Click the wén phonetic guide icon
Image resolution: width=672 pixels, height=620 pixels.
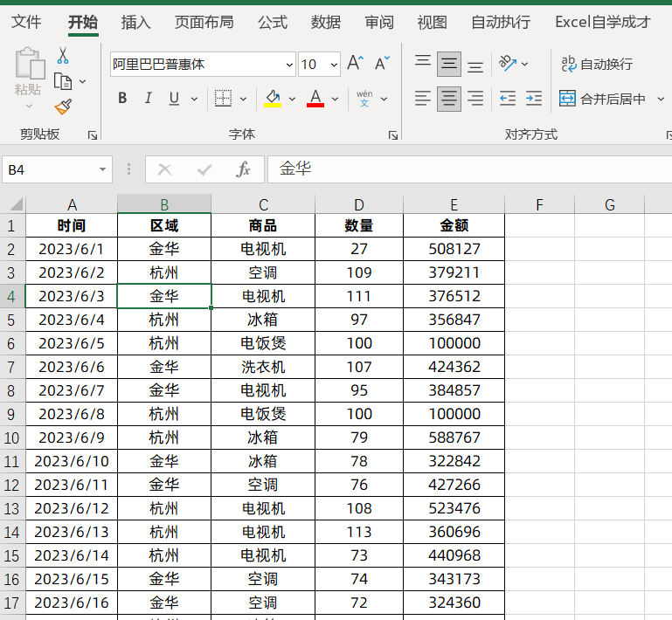click(x=364, y=99)
